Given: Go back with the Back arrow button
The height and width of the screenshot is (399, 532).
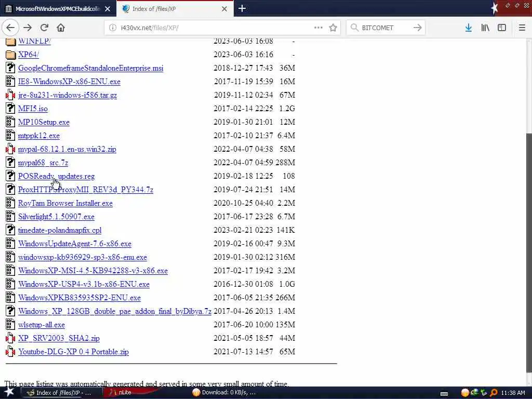Looking at the screenshot, I should pos(10,28).
